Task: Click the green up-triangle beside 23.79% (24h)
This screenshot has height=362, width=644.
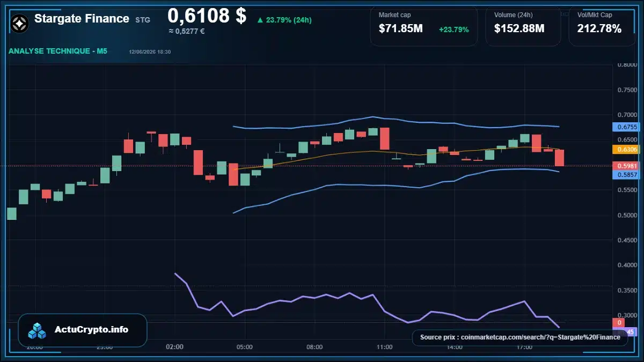Action: [x=260, y=20]
